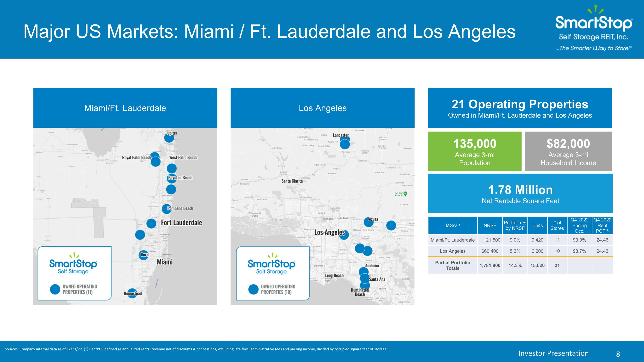644x362 pixels.
Task: Click the Santa Ana map label
Action: point(377,279)
